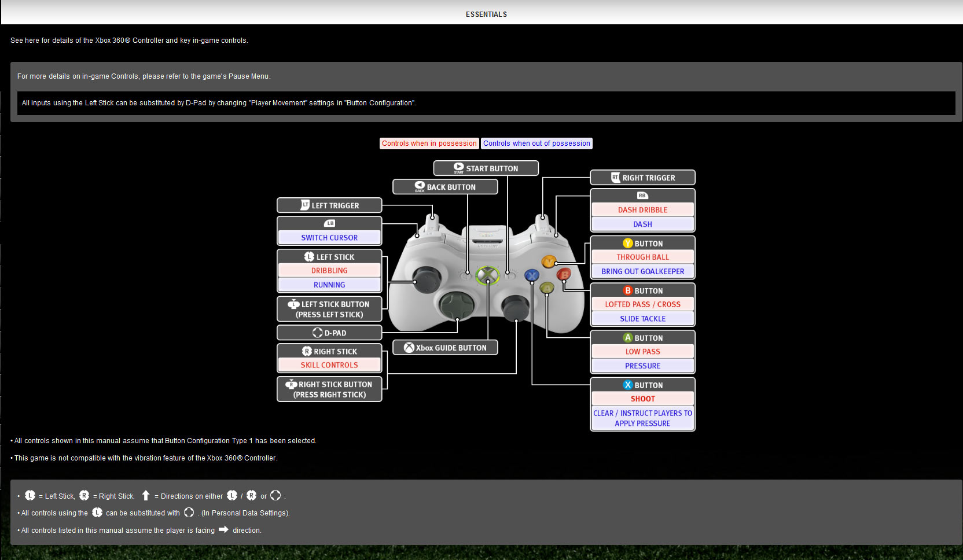
Task: Click the BRING OUT GOALKEEPER text
Action: [x=642, y=271]
